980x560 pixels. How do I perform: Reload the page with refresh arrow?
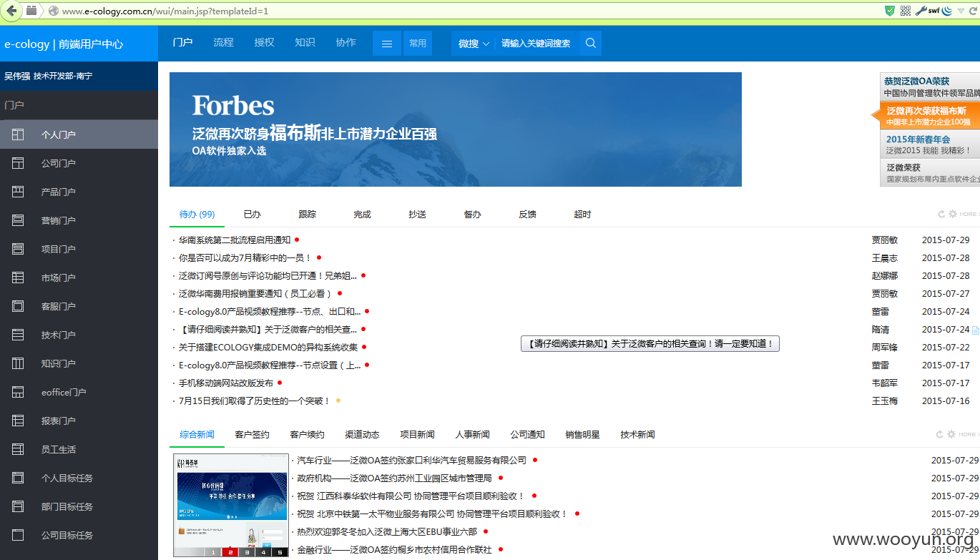click(973, 11)
